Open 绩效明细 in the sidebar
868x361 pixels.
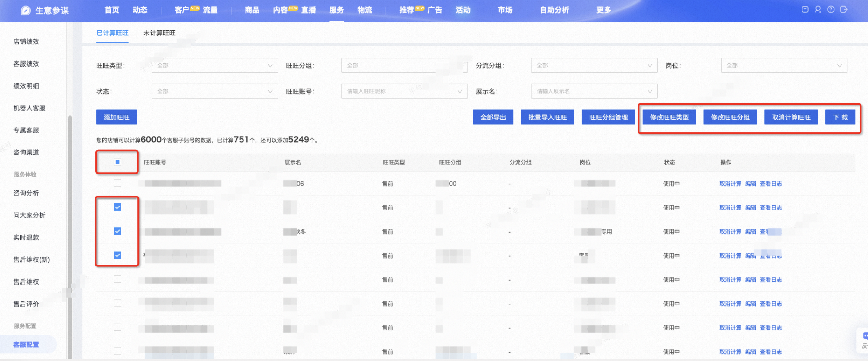point(26,86)
